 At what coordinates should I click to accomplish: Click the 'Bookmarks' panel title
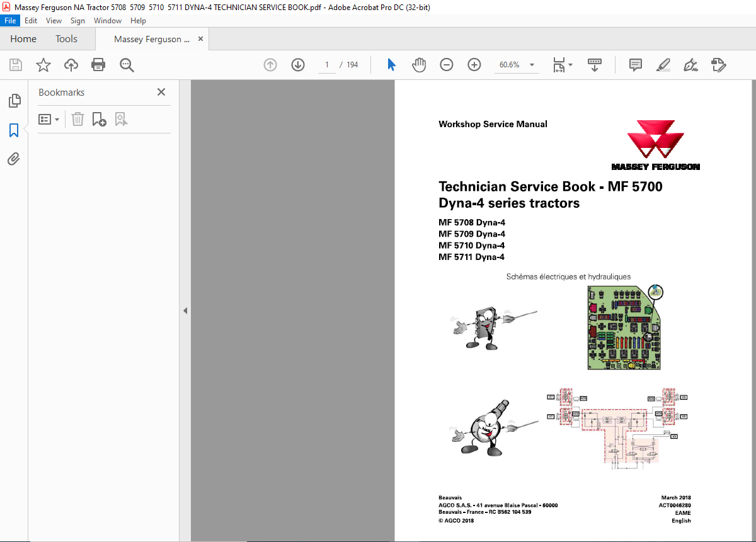point(61,92)
